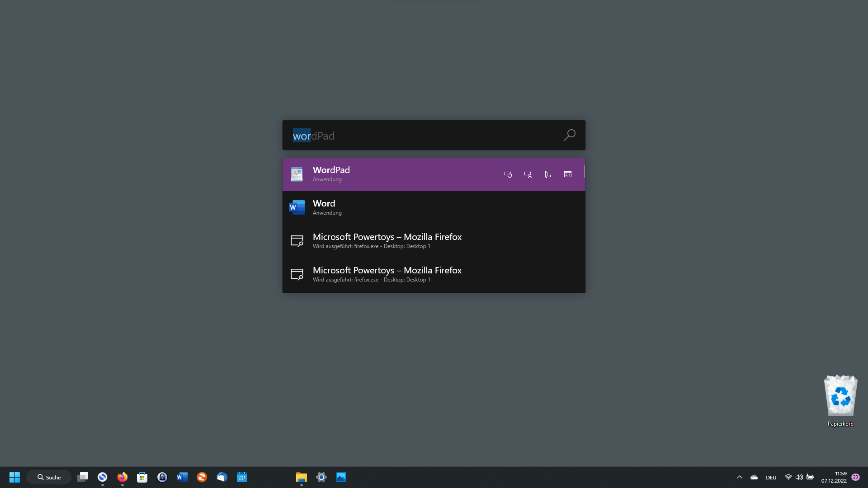Click the Run as different user icon

[528, 174]
